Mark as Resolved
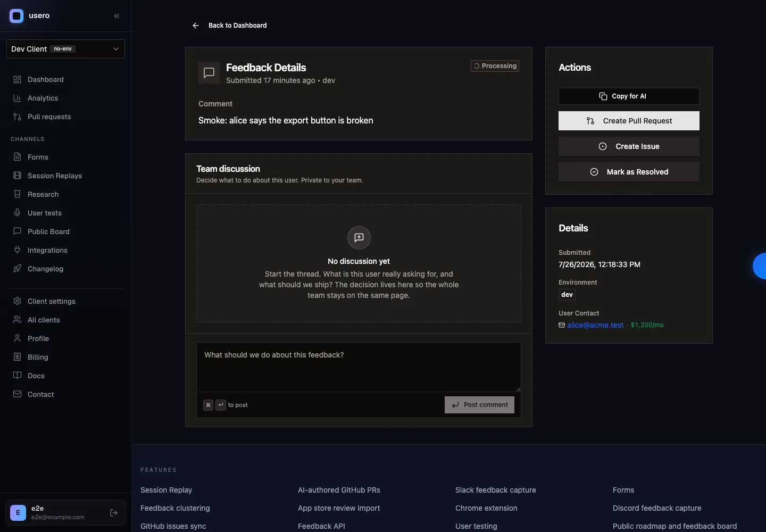The image size is (766, 532). 629,172
